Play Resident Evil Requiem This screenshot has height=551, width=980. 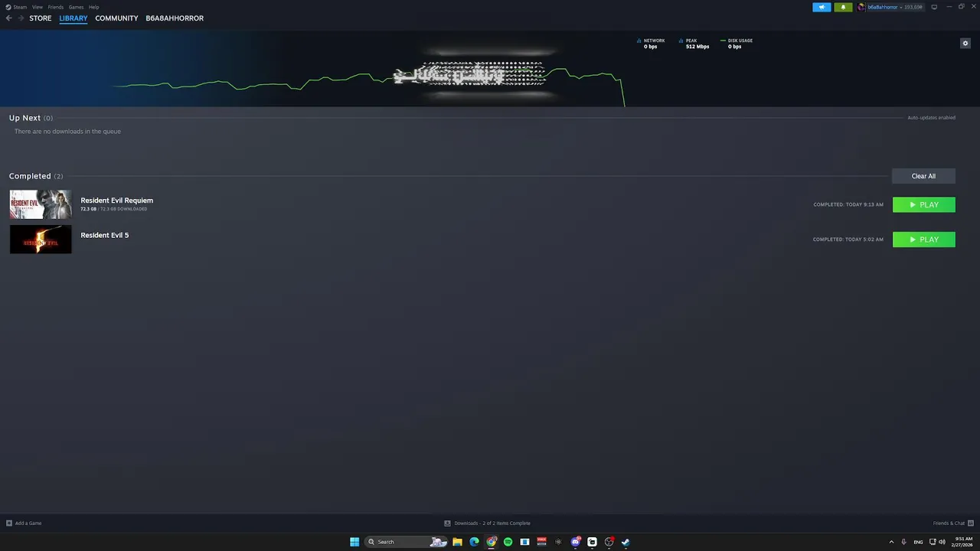924,204
